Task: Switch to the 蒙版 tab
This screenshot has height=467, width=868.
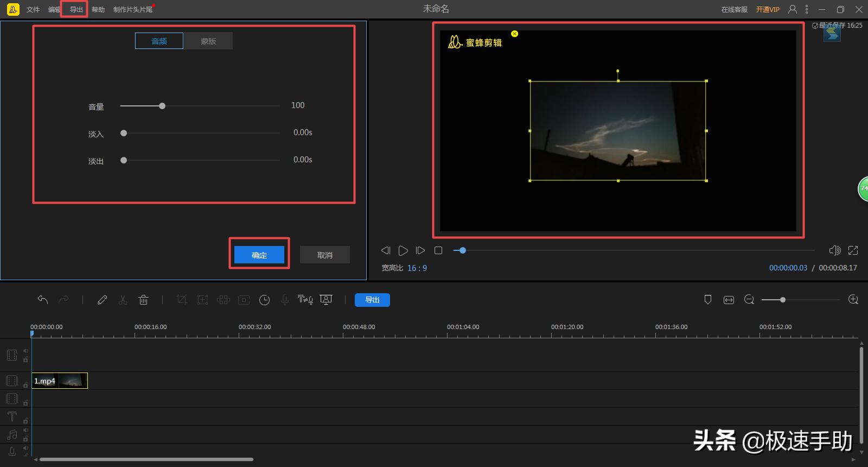Action: tap(208, 41)
